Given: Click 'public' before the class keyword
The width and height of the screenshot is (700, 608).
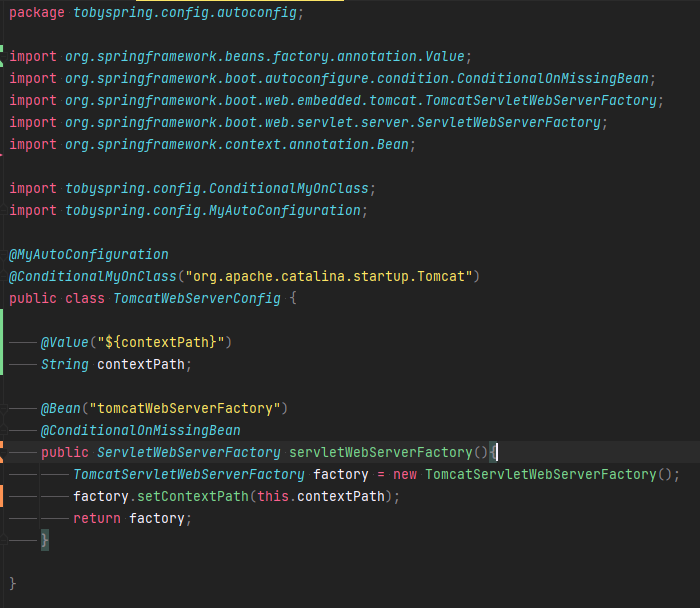Looking at the screenshot, I should tap(33, 298).
